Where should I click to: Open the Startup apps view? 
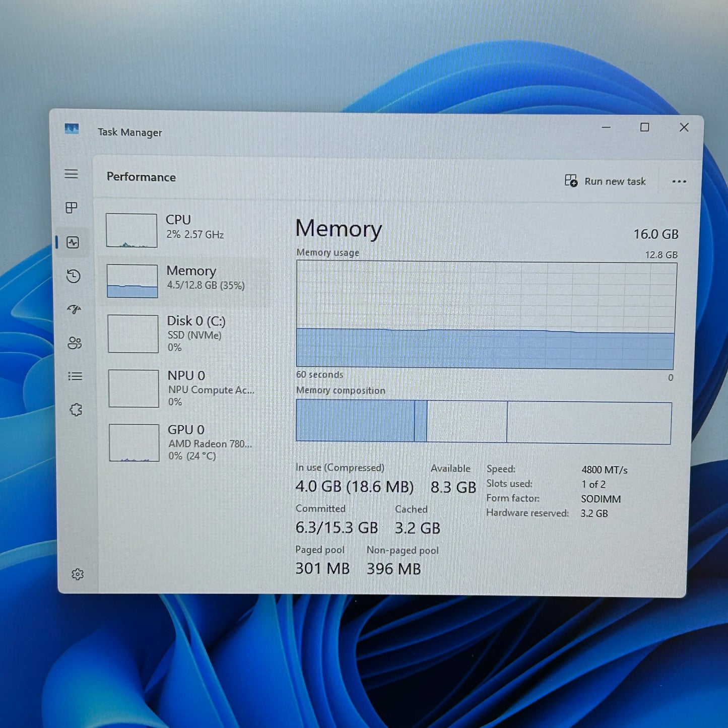[x=74, y=310]
